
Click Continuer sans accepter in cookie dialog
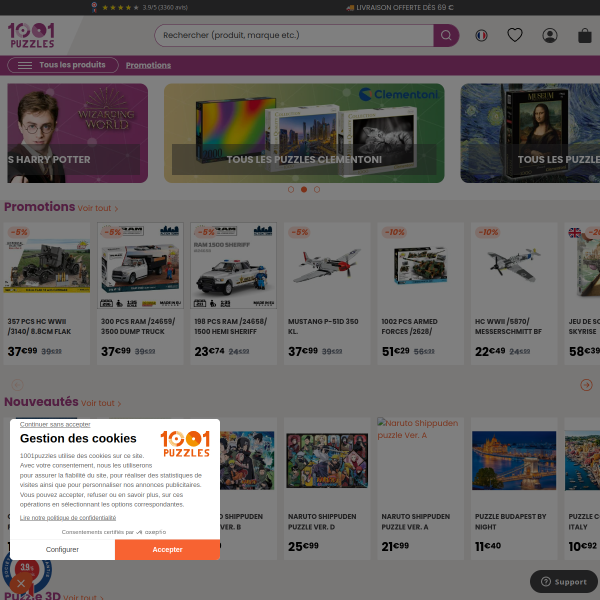coord(55,424)
